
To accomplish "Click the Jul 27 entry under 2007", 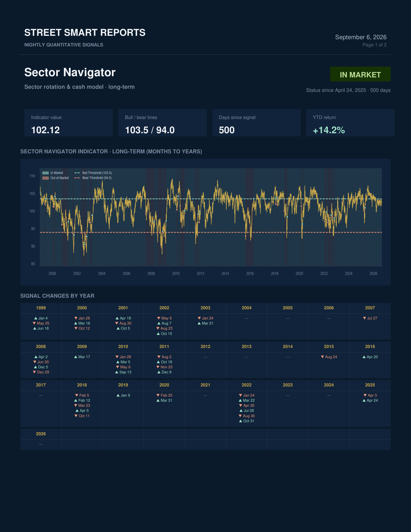I will point(370,318).
